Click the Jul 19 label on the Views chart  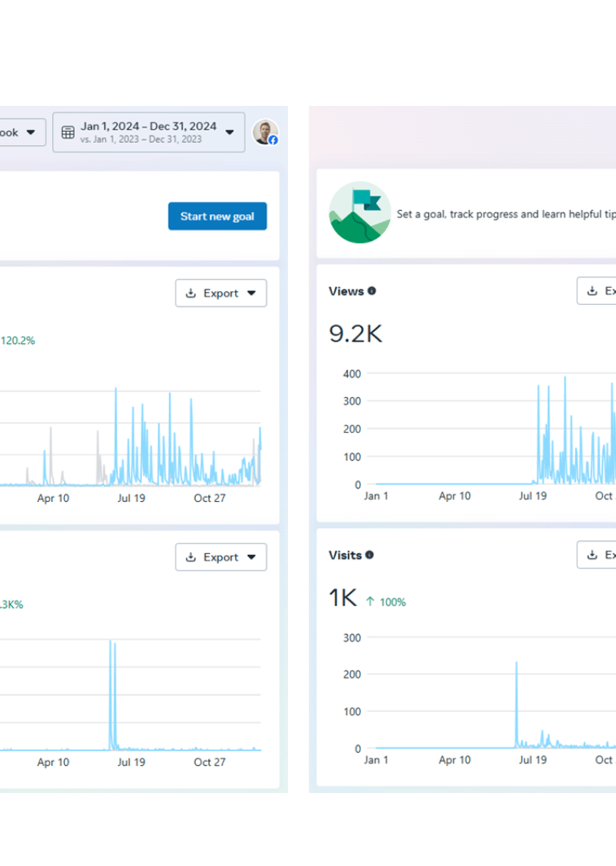tap(533, 496)
